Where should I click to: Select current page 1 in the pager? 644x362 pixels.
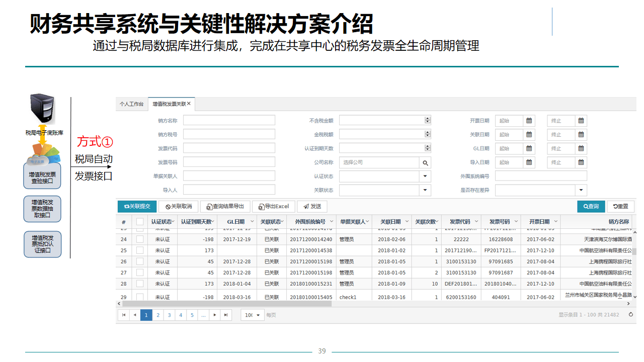coord(146,315)
